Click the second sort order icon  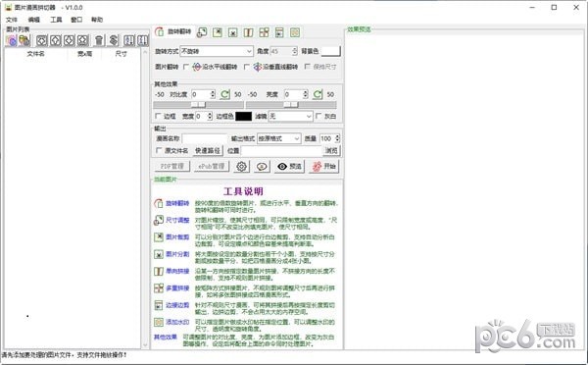(142, 40)
